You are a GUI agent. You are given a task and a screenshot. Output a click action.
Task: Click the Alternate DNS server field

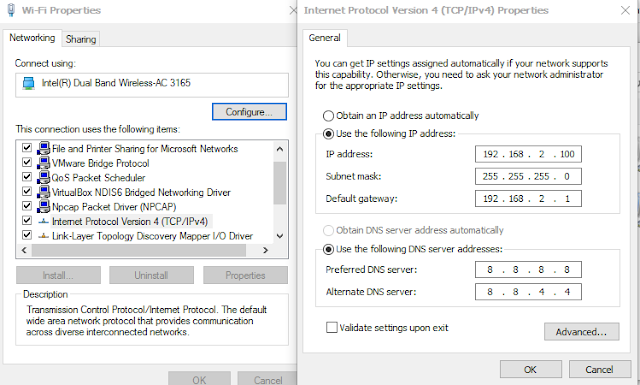[x=528, y=292]
